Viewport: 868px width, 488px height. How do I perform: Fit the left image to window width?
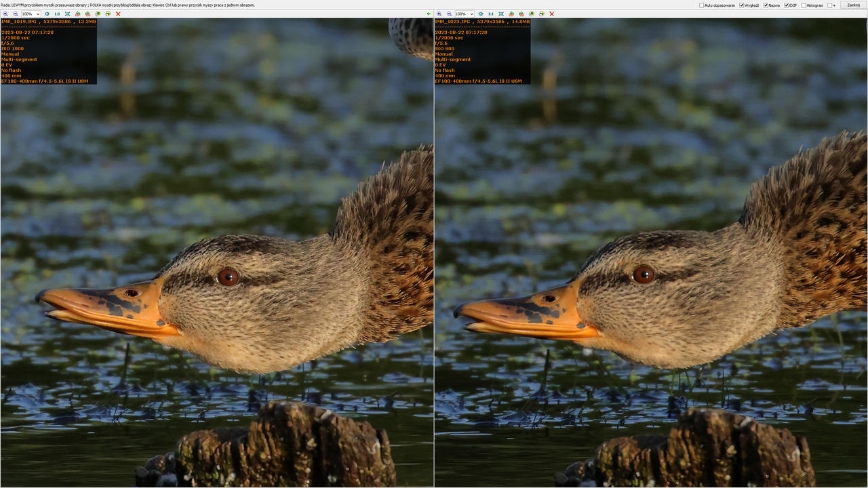[x=47, y=14]
